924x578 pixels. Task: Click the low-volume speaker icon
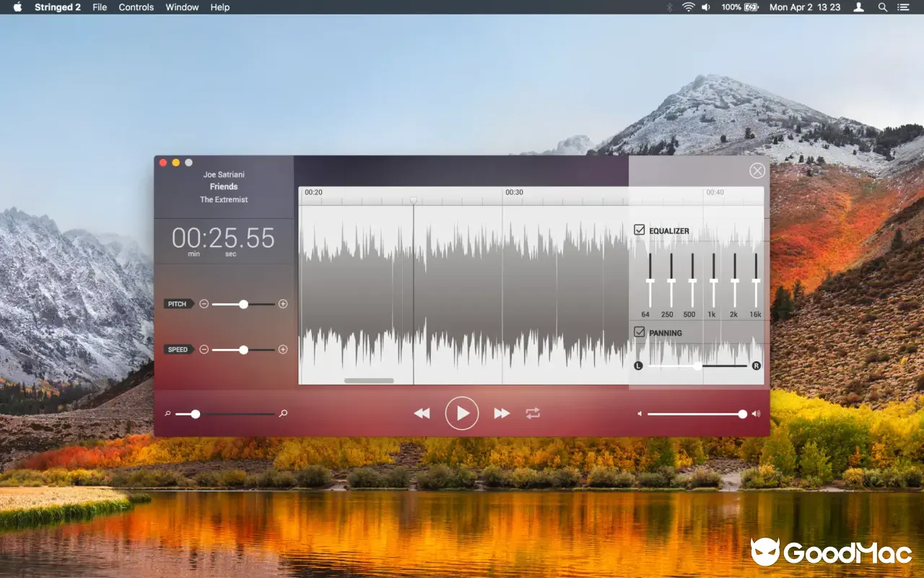(639, 414)
